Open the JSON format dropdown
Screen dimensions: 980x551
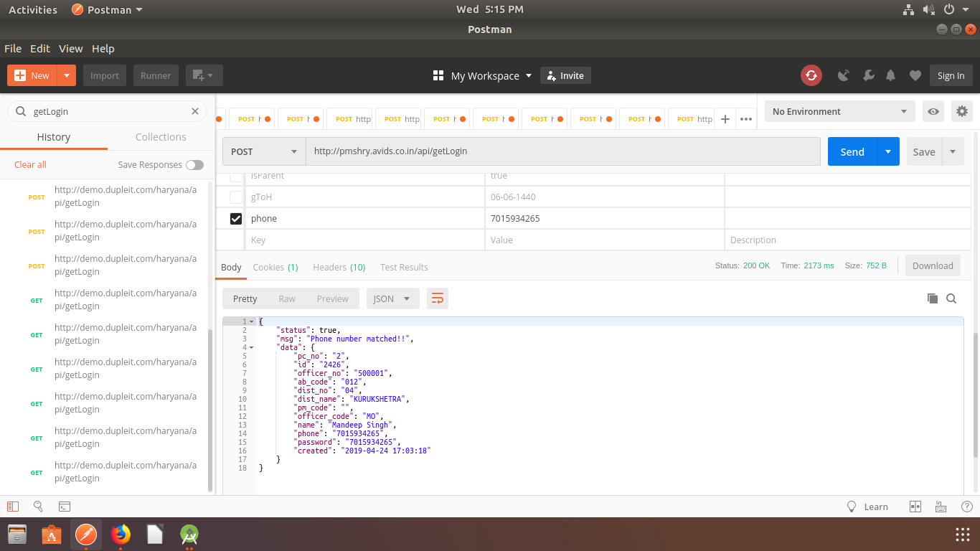(x=392, y=298)
